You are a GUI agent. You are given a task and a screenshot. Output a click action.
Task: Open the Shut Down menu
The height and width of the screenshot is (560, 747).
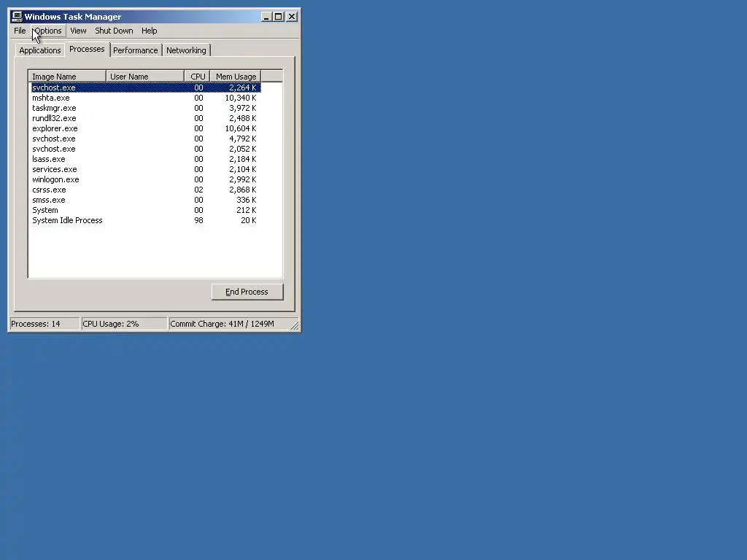(x=114, y=31)
